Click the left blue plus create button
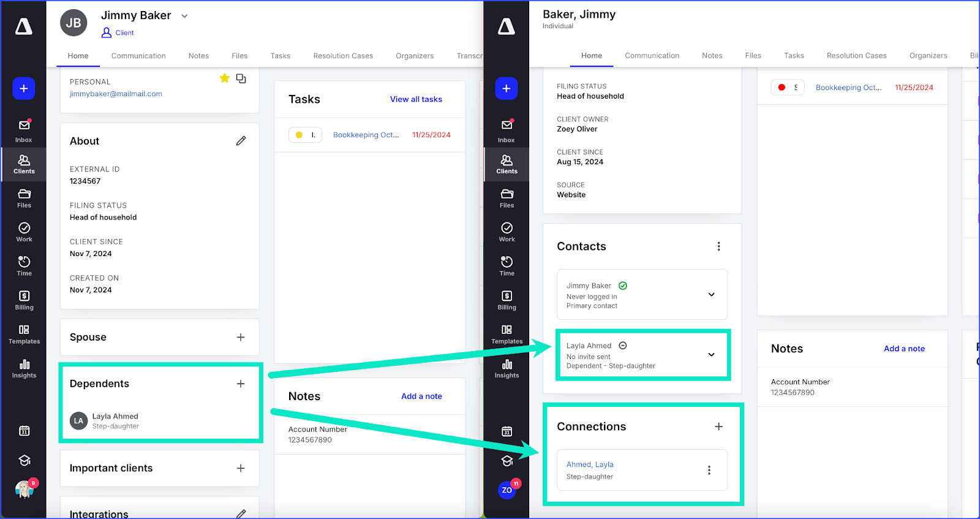Screen dimensions: 980x519 click(24, 89)
